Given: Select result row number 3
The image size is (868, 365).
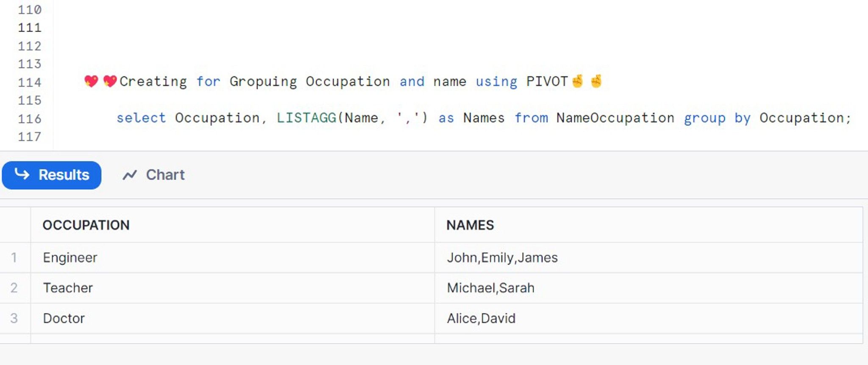Looking at the screenshot, I should click(x=14, y=318).
